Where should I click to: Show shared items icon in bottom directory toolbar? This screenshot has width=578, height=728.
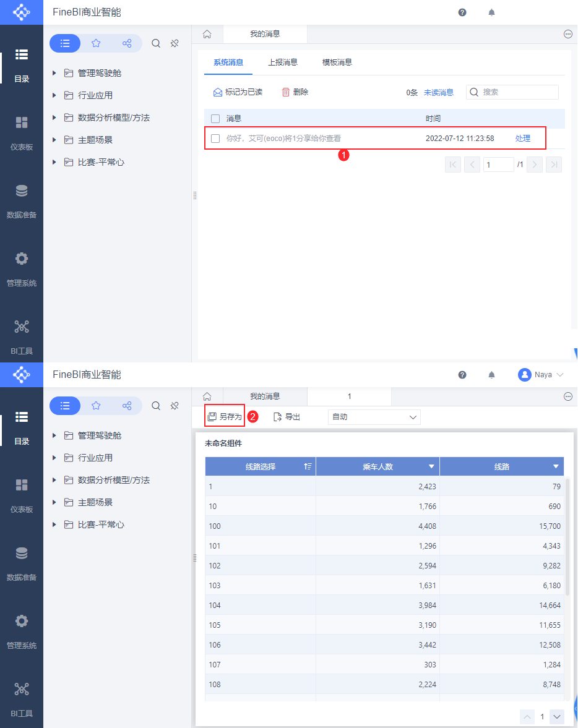126,406
